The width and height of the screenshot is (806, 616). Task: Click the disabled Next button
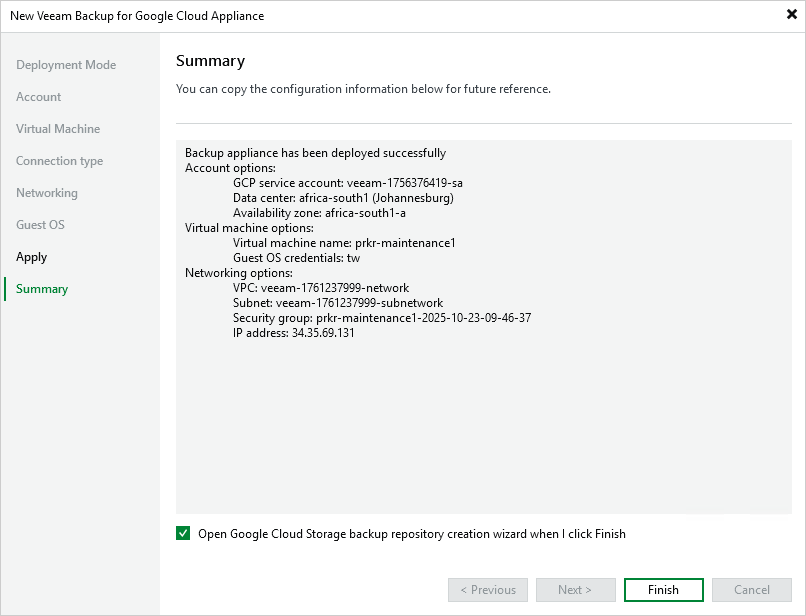[x=576, y=590]
